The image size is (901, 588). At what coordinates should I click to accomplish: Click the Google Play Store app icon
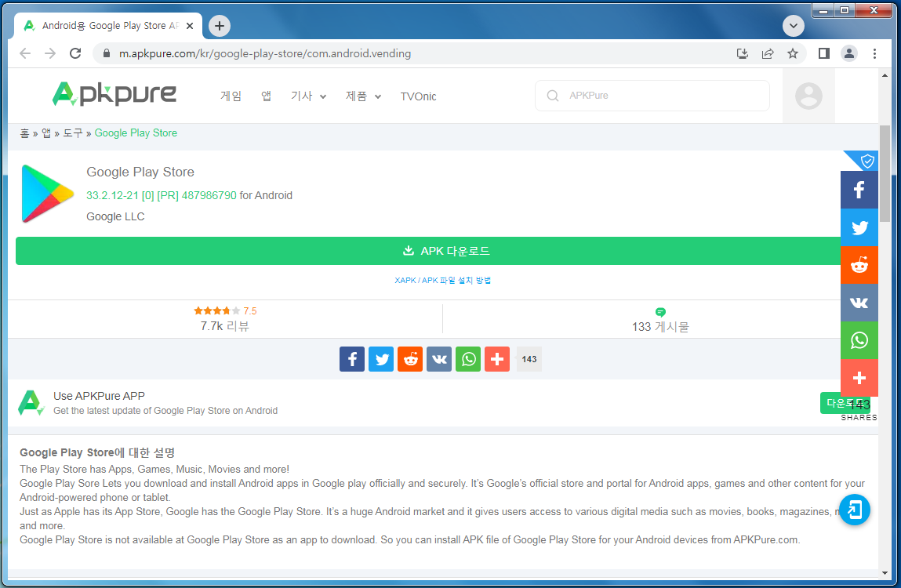click(47, 194)
